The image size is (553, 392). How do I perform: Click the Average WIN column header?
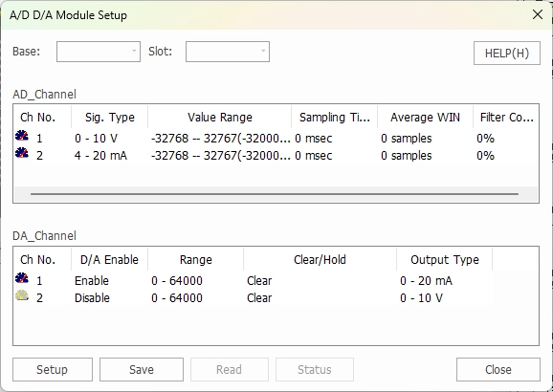(425, 117)
